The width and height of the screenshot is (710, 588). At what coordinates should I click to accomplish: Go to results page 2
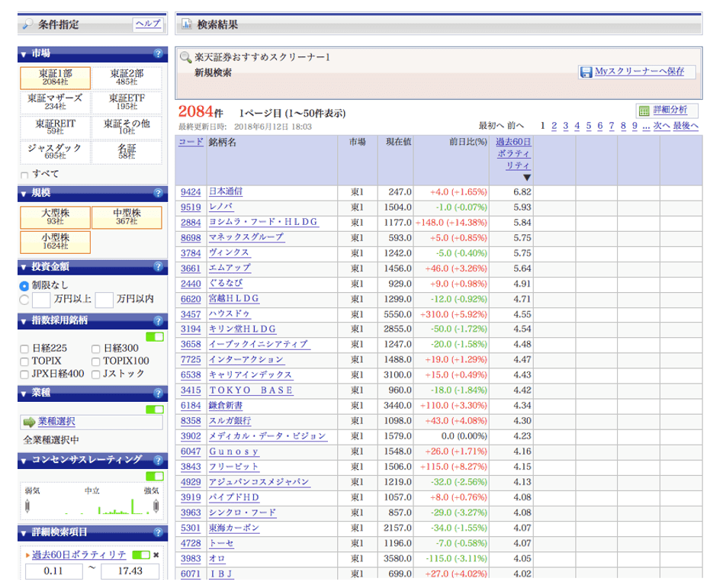(x=554, y=126)
